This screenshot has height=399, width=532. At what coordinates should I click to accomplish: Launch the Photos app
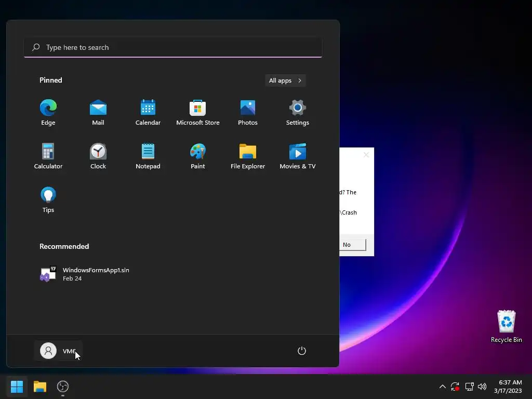248,113
